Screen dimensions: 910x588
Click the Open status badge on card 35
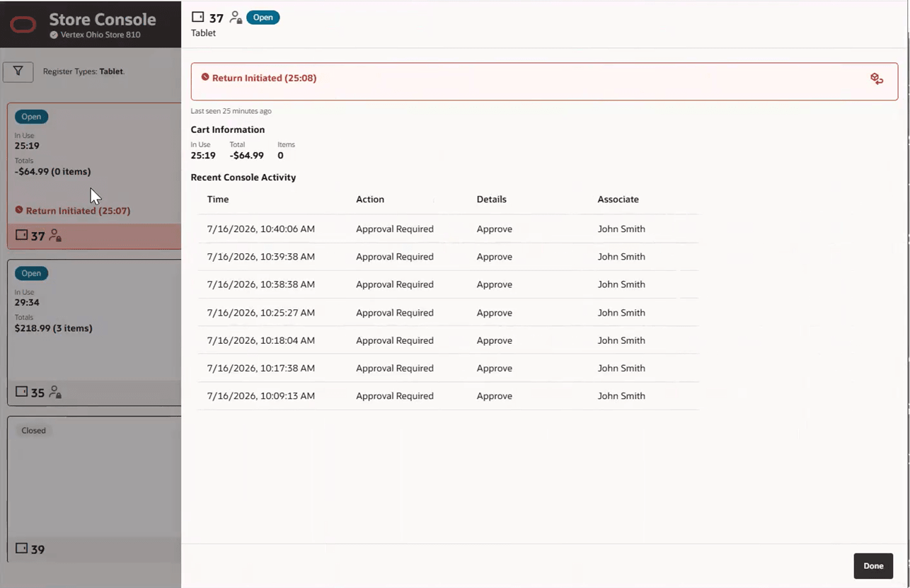tap(31, 273)
